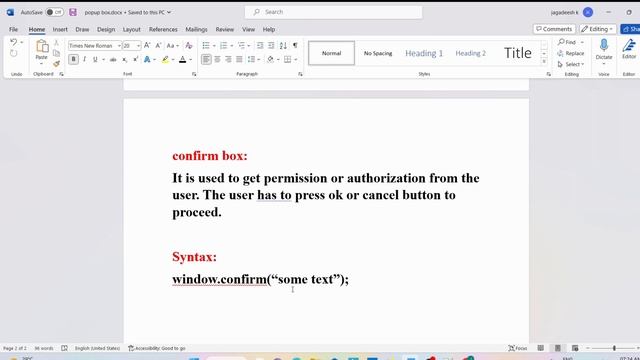Apply yellow text highlight color
This screenshot has height=360, width=640.
pos(165,60)
